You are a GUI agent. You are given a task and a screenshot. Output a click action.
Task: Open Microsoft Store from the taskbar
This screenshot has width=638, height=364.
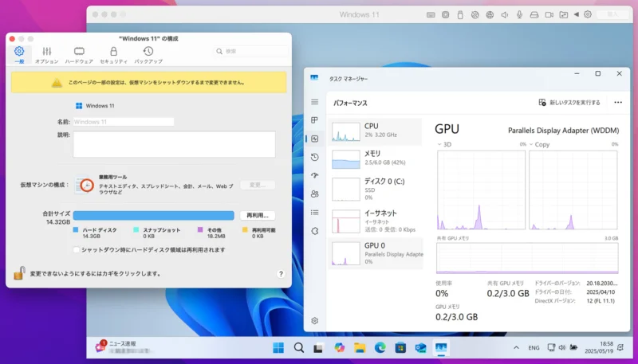[x=400, y=348]
